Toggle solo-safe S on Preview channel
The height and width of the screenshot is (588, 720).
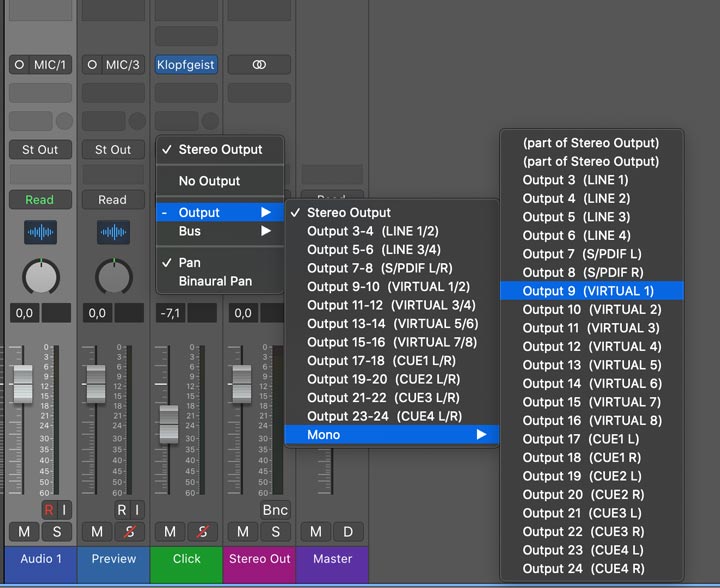pyautogui.click(x=129, y=532)
